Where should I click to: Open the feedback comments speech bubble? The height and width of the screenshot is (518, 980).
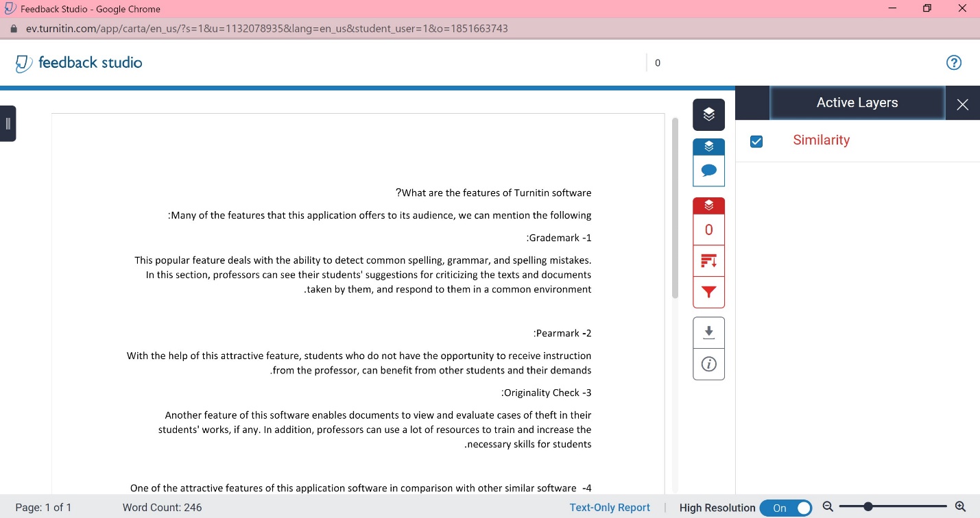pyautogui.click(x=708, y=171)
